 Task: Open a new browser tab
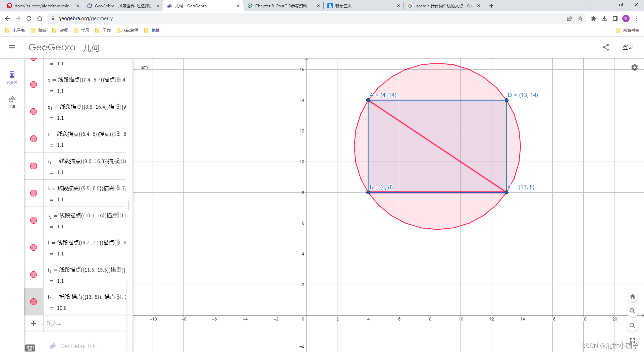click(x=491, y=6)
